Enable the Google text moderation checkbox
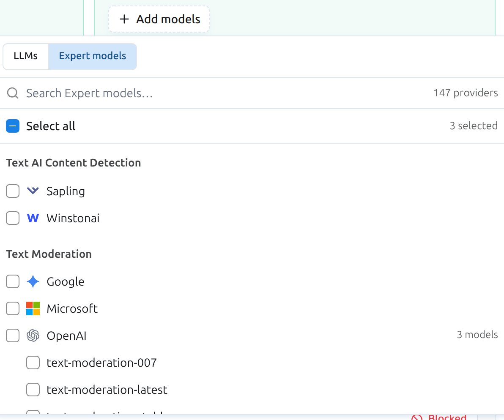Screen dimensions: 504x420 [x=13, y=281]
